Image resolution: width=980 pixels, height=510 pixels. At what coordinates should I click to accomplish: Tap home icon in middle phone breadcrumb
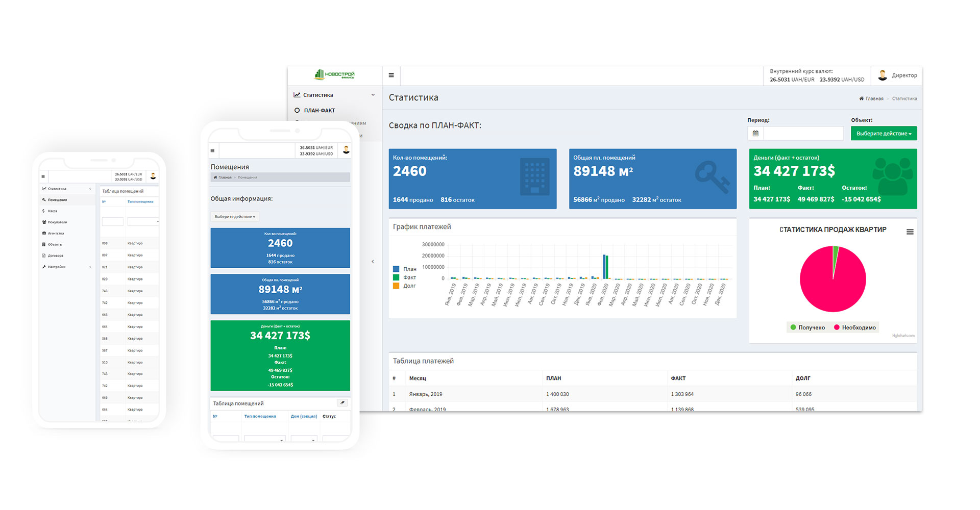click(x=215, y=177)
